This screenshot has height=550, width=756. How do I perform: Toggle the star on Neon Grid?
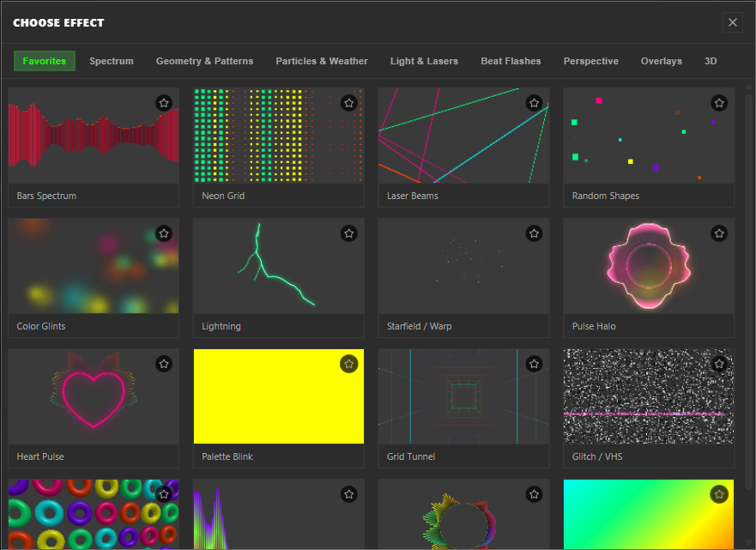tap(349, 103)
